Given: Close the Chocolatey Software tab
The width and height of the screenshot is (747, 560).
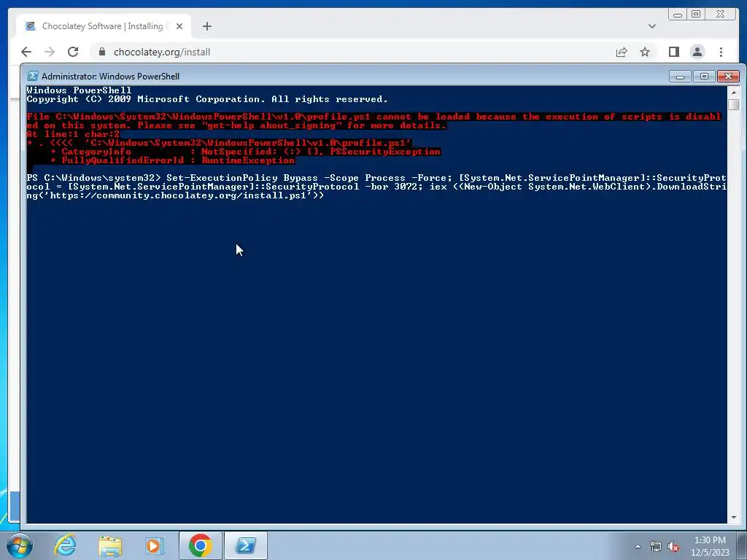Looking at the screenshot, I should tap(179, 26).
